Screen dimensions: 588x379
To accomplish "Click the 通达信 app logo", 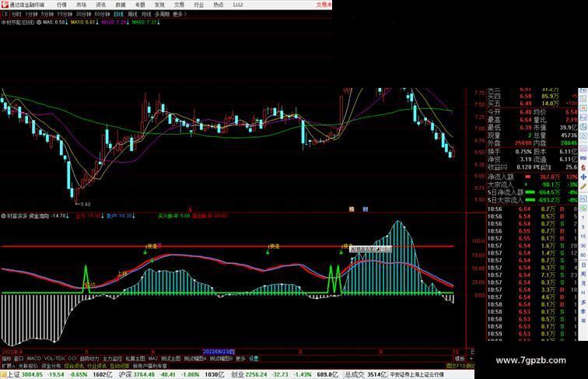I will tap(5, 5).
